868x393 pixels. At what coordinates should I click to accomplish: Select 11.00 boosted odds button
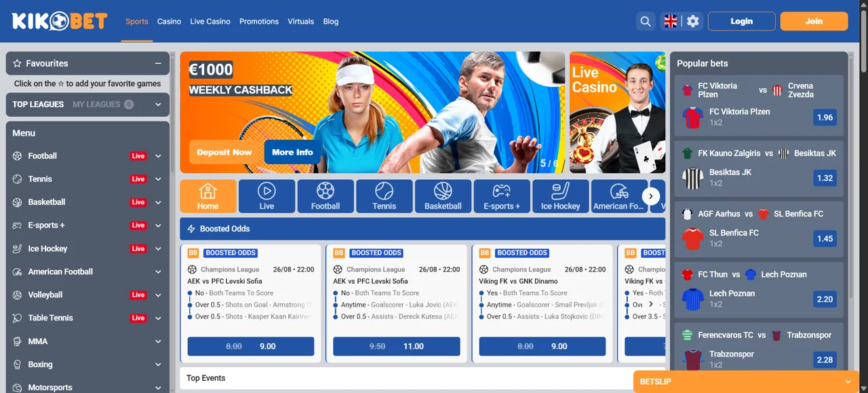pyautogui.click(x=397, y=346)
